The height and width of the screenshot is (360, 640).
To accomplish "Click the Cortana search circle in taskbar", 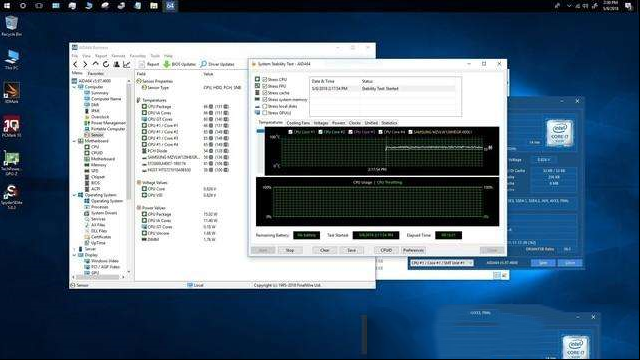I will 23,6.
